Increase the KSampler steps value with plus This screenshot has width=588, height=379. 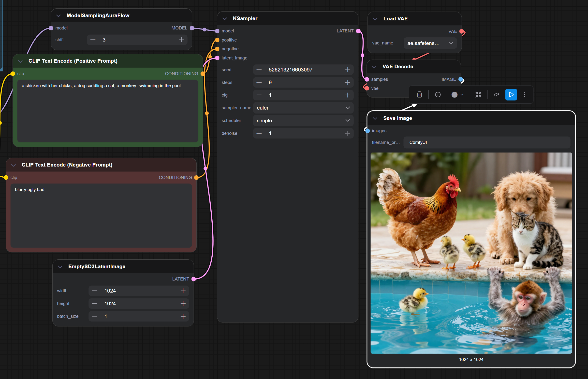pos(347,83)
